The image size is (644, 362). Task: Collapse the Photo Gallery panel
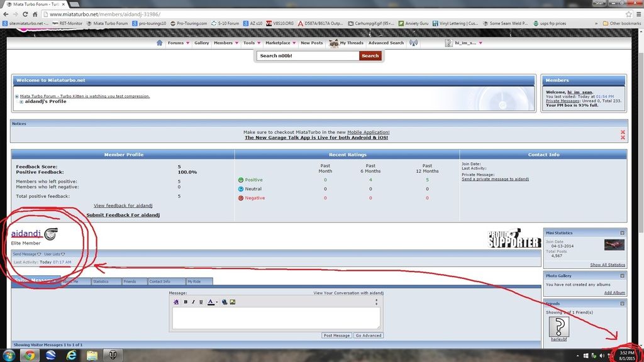(622, 276)
